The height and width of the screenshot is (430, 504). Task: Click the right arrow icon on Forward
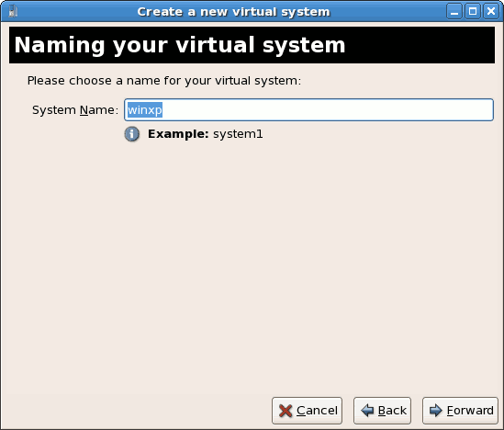(436, 411)
